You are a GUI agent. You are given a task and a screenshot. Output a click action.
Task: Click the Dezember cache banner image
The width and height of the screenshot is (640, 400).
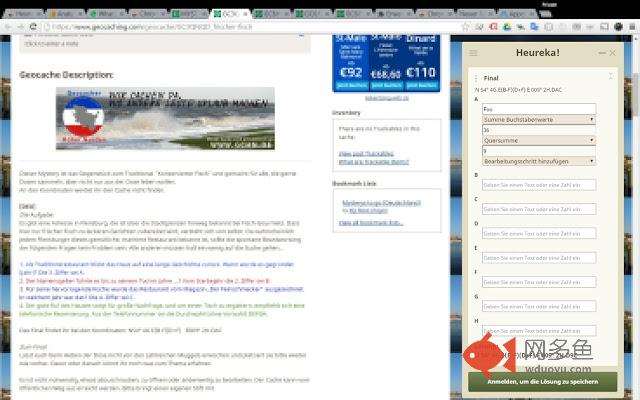165,118
